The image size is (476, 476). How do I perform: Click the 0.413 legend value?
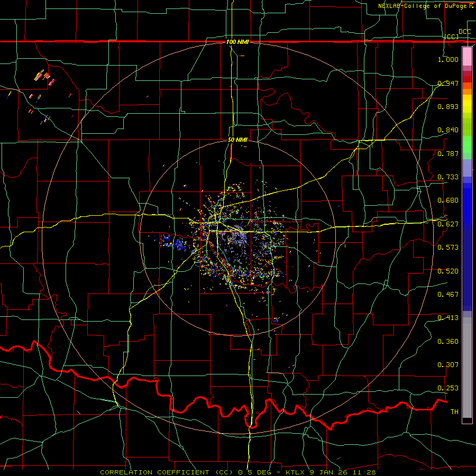[448, 318]
